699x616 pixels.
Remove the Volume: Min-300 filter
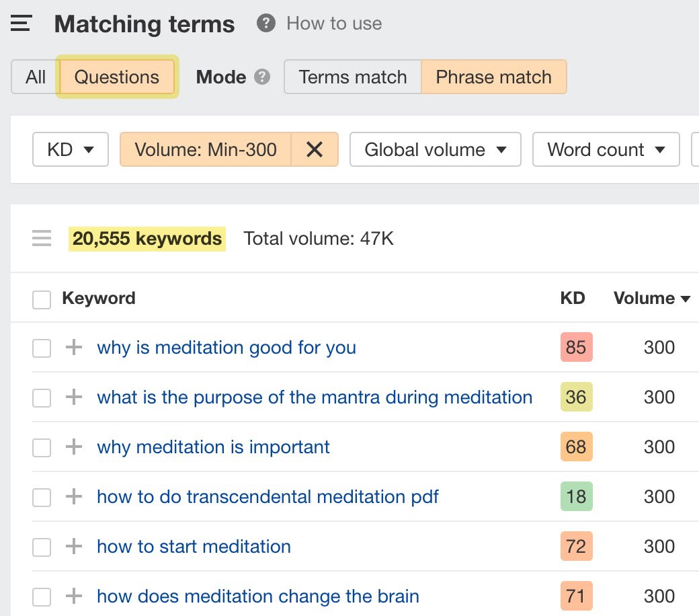click(315, 149)
